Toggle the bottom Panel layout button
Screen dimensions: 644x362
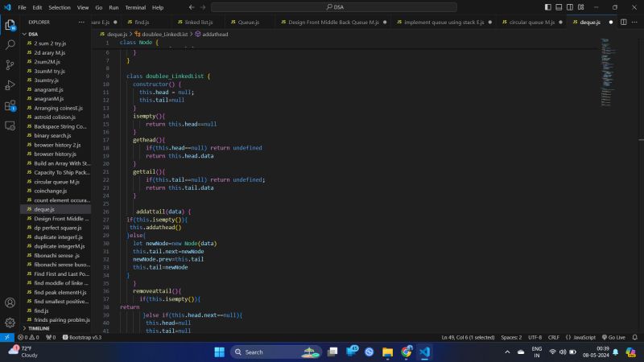pyautogui.click(x=559, y=7)
